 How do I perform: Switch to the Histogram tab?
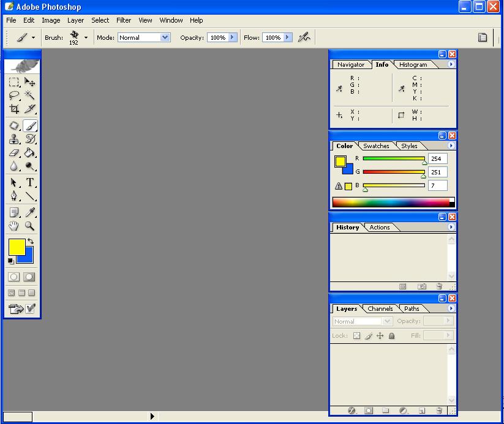coord(413,65)
